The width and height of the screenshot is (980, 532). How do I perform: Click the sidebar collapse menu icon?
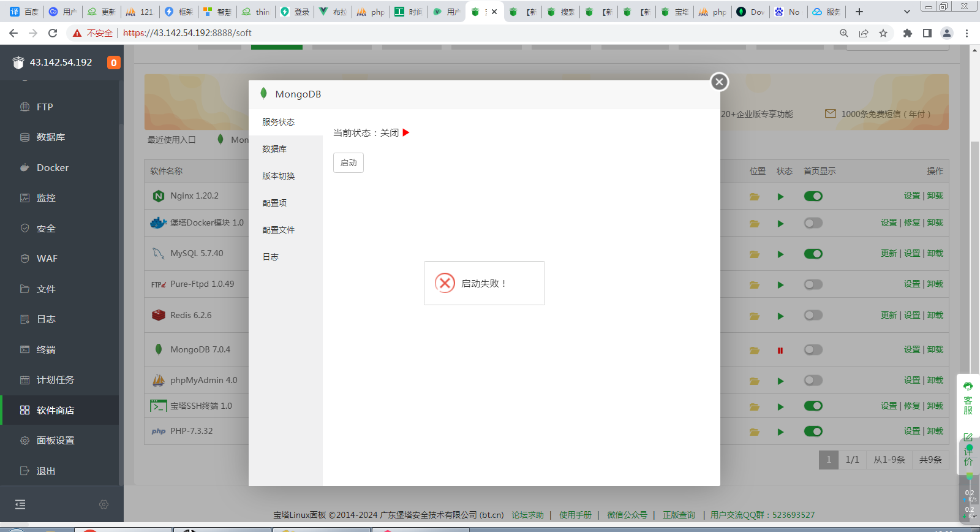click(x=20, y=504)
